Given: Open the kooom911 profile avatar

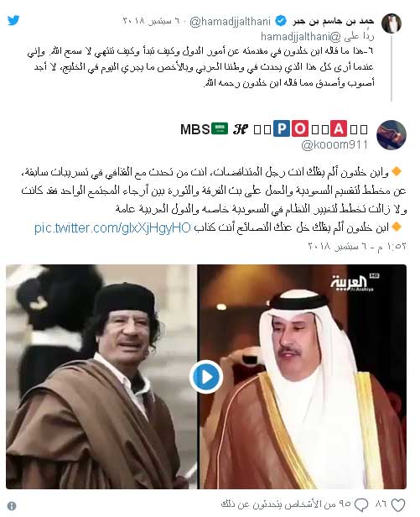Looking at the screenshot, I should coord(391,135).
